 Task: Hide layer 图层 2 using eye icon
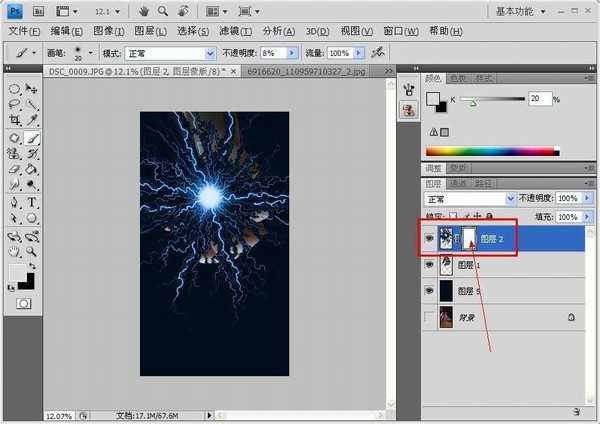click(430, 239)
